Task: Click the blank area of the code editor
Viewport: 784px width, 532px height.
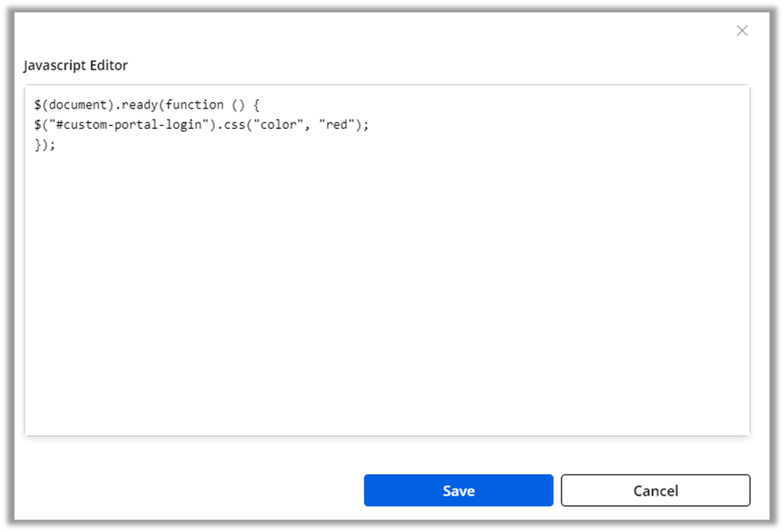Action: (x=387, y=290)
